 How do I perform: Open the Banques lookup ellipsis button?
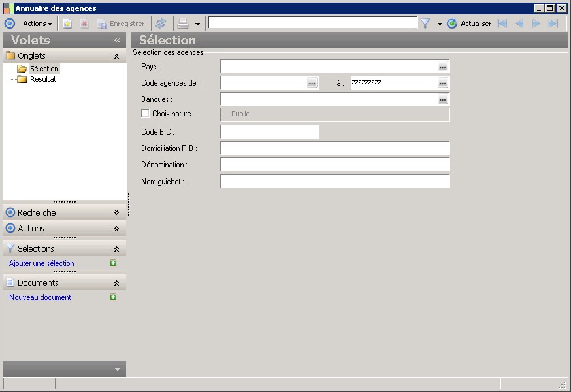click(x=443, y=99)
